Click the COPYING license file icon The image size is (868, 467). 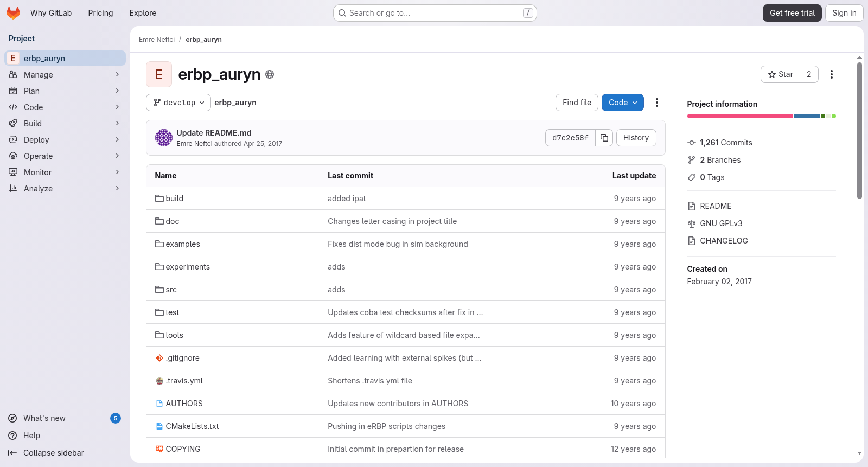159,449
